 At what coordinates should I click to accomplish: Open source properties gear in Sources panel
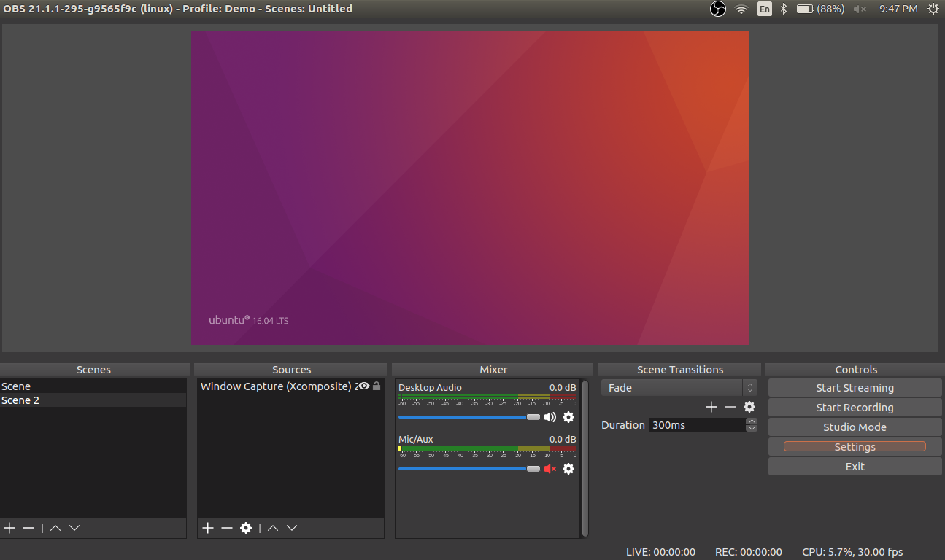coord(246,528)
